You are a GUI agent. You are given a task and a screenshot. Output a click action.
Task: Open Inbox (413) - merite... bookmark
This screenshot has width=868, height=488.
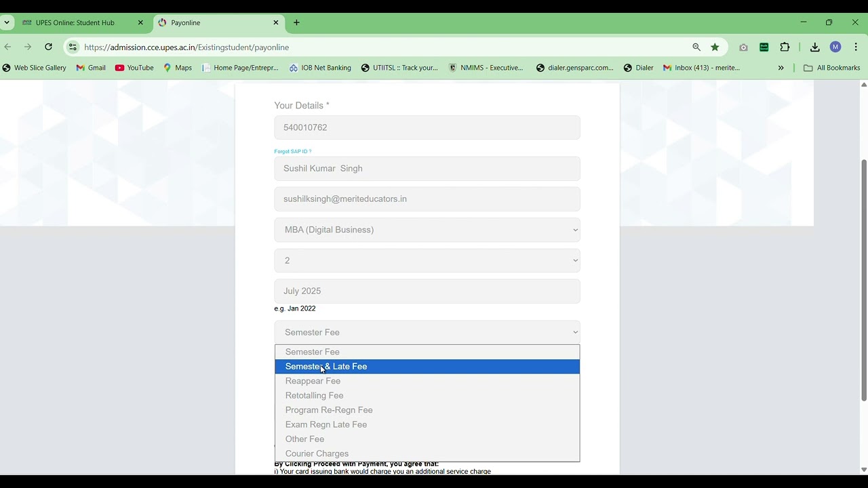pos(702,68)
